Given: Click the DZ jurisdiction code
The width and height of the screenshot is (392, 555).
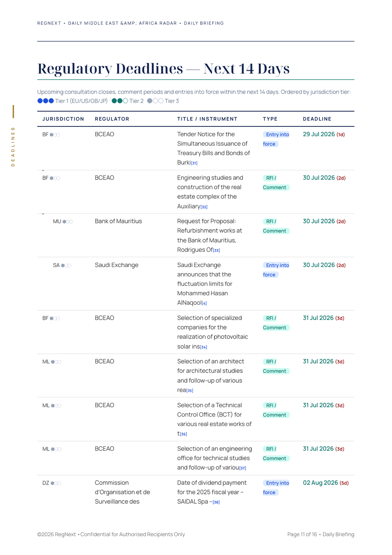Looking at the screenshot, I should coord(46,483).
